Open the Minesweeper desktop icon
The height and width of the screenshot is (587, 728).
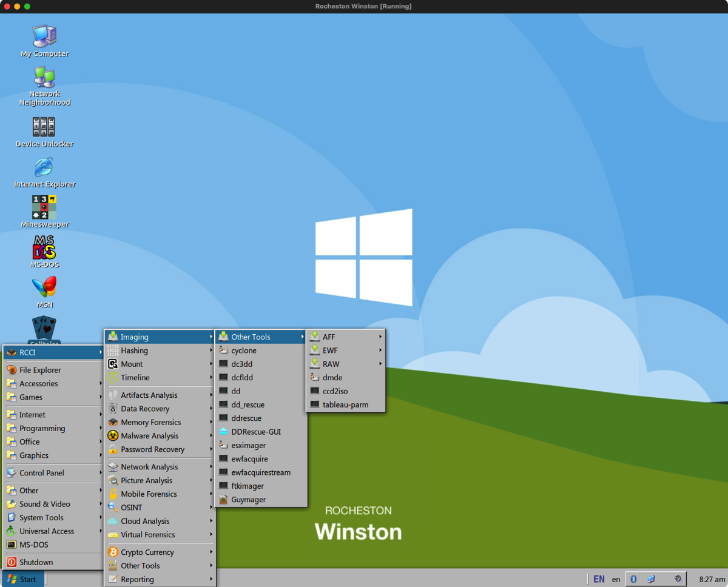coord(44,208)
